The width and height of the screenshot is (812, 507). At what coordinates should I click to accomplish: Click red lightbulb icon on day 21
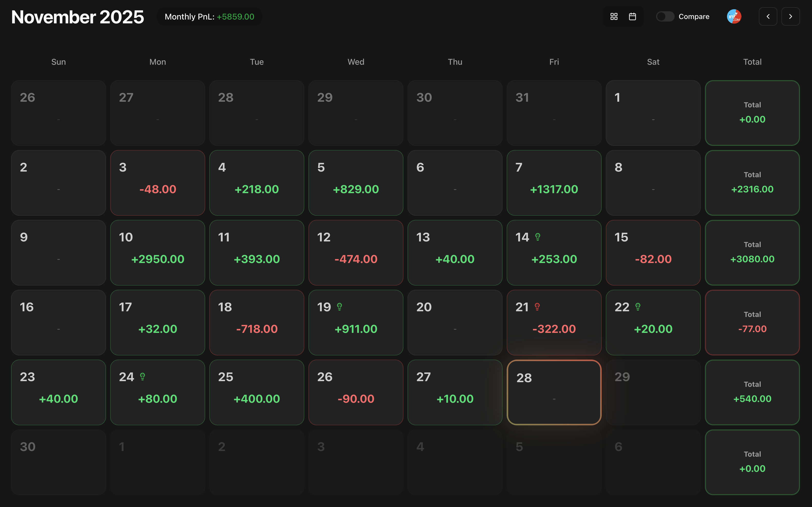tap(537, 307)
